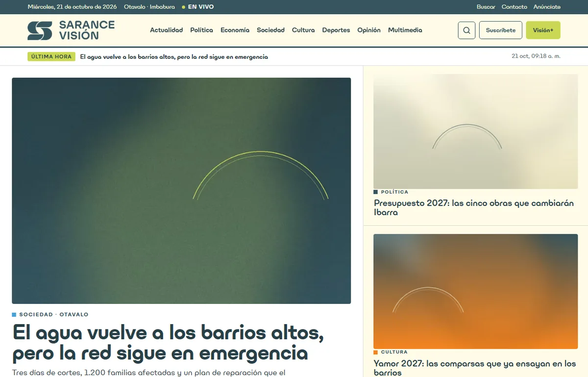
Task: Click the CULTURA tag above Yamor story
Action: pos(391,352)
